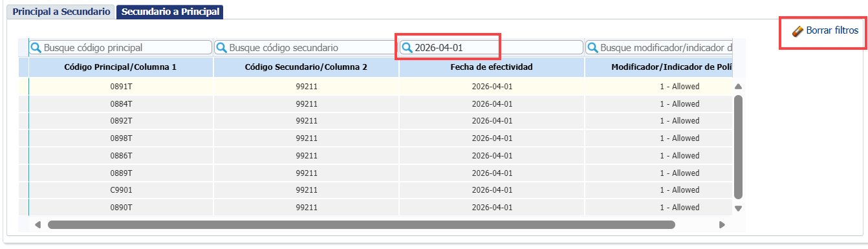The width and height of the screenshot is (868, 249).
Task: Select the 0898T row code
Action: [121, 138]
